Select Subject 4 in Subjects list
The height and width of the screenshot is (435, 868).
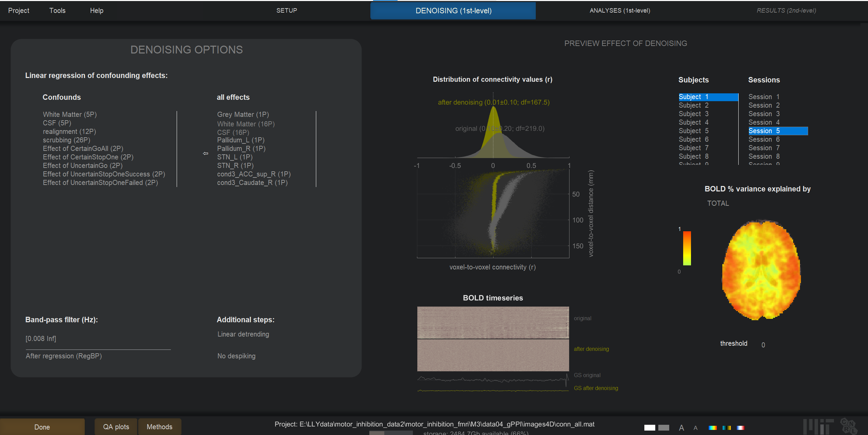(x=693, y=122)
